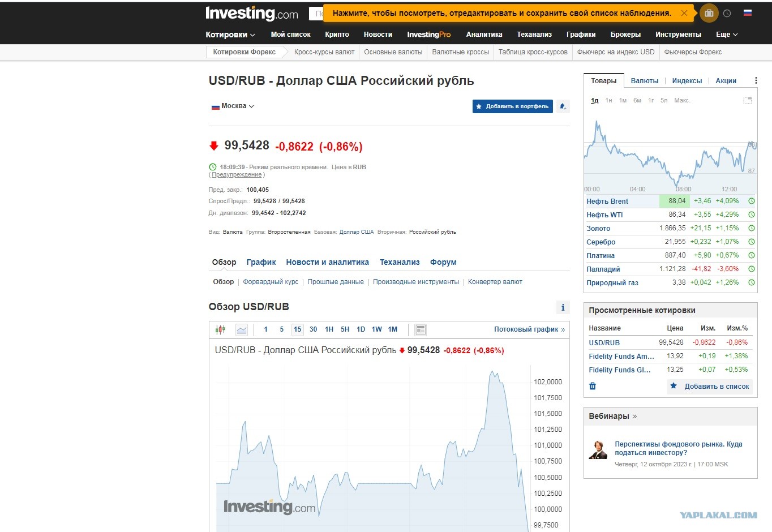Open Мой список in main navigation
772x532 pixels.
point(291,35)
